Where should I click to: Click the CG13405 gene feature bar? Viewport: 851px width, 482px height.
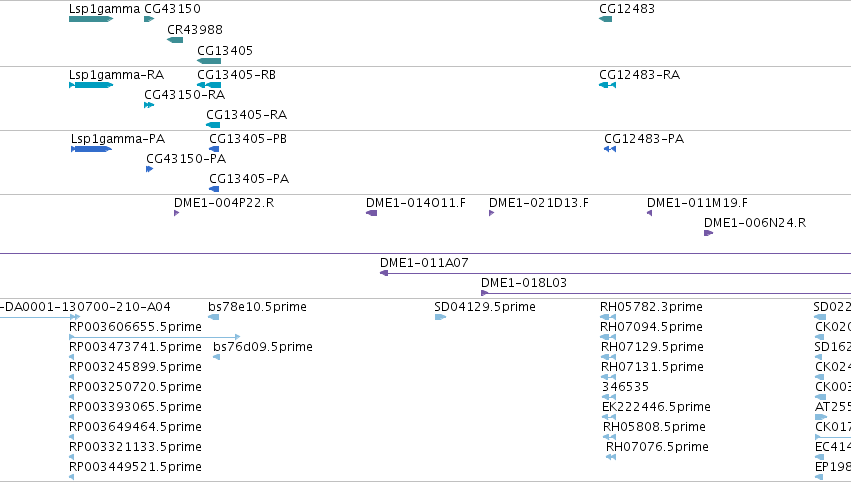click(209, 61)
